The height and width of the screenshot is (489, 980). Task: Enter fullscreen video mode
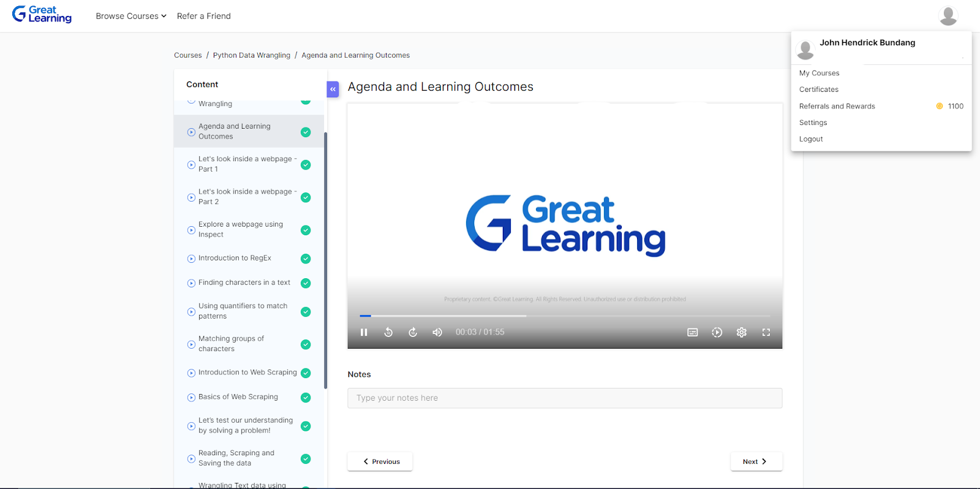[766, 332]
